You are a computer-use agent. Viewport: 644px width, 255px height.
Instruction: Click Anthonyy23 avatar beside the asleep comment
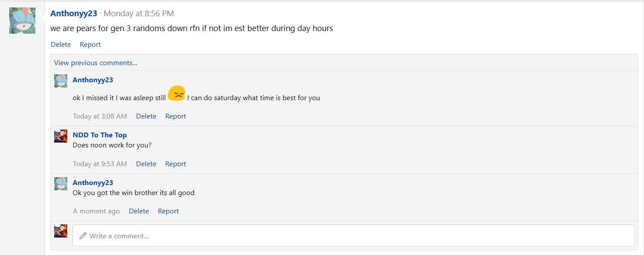coord(61,81)
